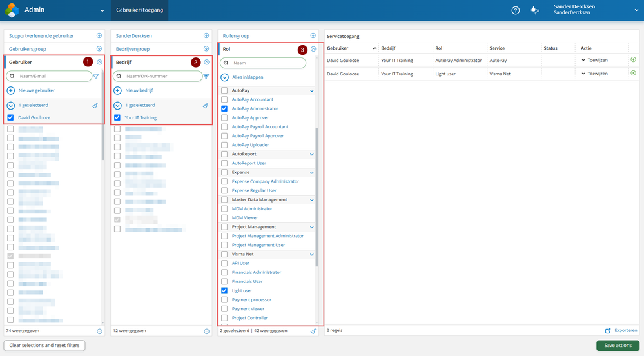
Task: Open the Admin dropdown menu
Action: [x=102, y=10]
